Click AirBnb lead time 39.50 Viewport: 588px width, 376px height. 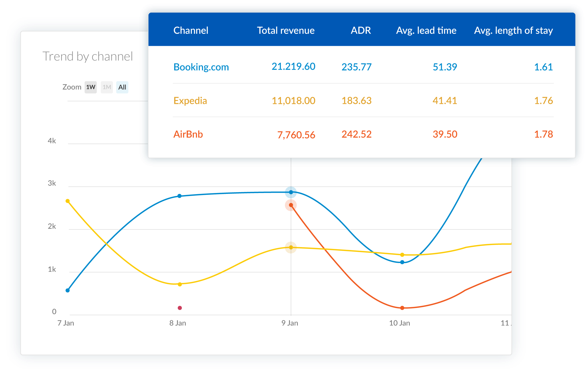coord(445,134)
